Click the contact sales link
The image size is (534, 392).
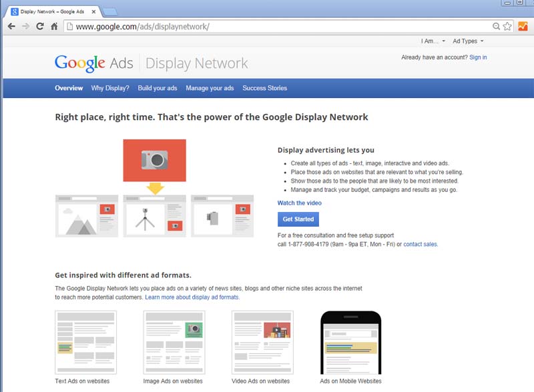(x=421, y=245)
